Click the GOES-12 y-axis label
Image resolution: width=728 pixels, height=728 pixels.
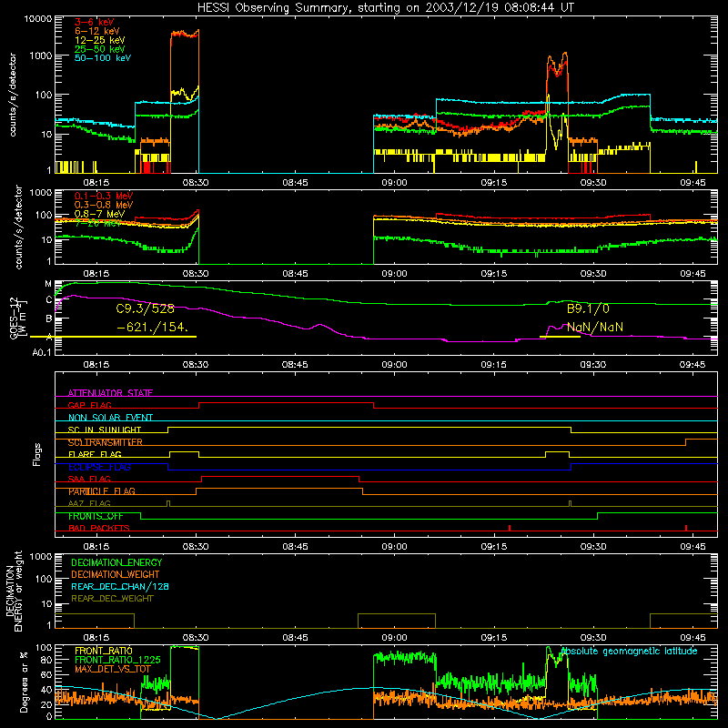[17, 318]
